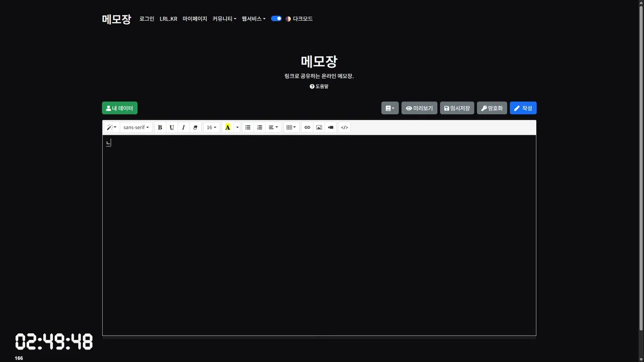Toggle italic formatting
The image size is (644, 362).
point(183,128)
